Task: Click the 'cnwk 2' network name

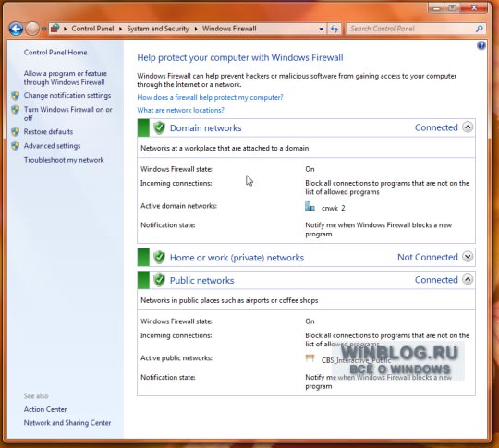Action: click(x=334, y=208)
